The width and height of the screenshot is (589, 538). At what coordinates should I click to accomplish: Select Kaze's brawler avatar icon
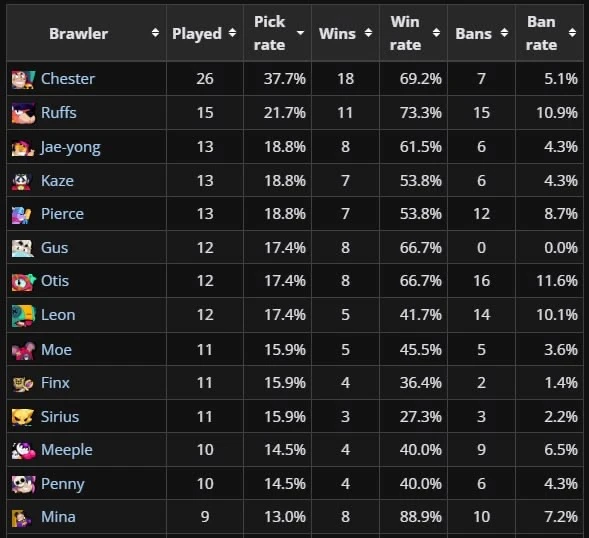pyautogui.click(x=21, y=181)
